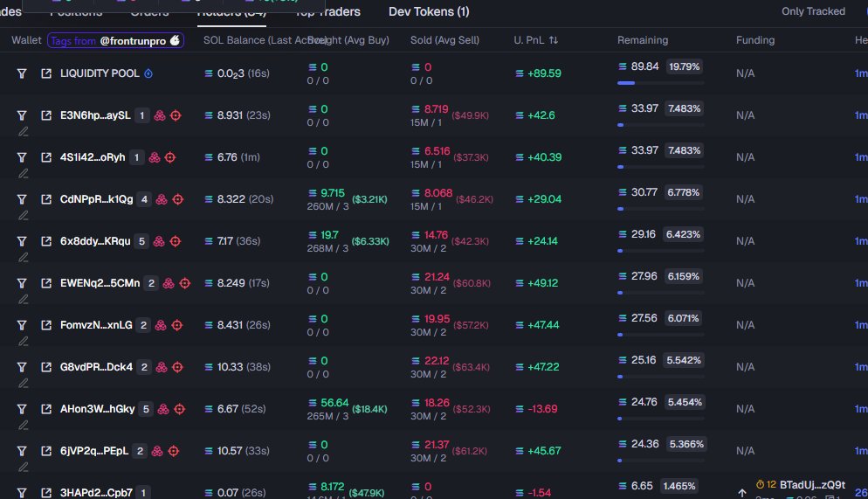Image resolution: width=868 pixels, height=499 pixels.
Task: Click the sniper target icon for CdNPpR...k1Qg
Action: click(x=177, y=199)
